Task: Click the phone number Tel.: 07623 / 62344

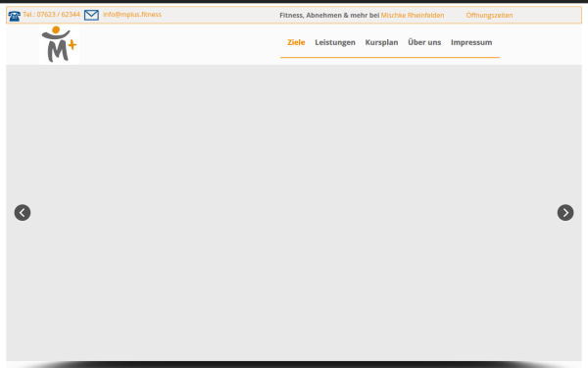Action: (51, 15)
